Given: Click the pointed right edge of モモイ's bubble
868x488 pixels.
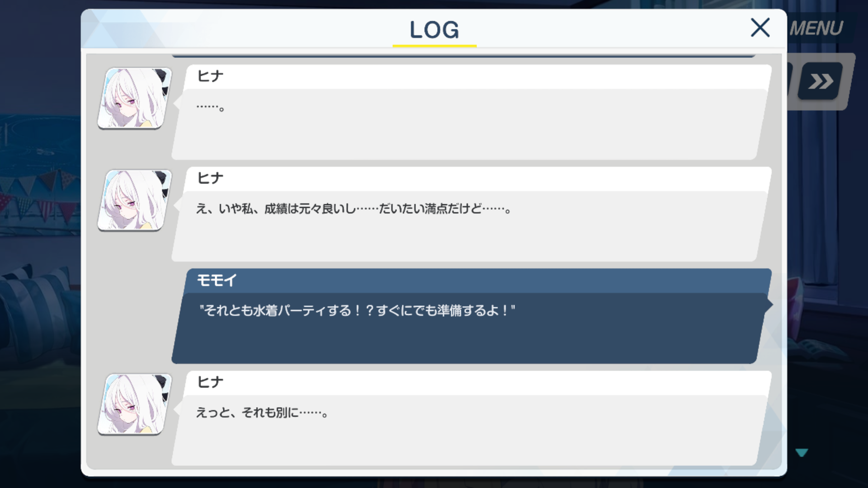Looking at the screenshot, I should pos(768,305).
